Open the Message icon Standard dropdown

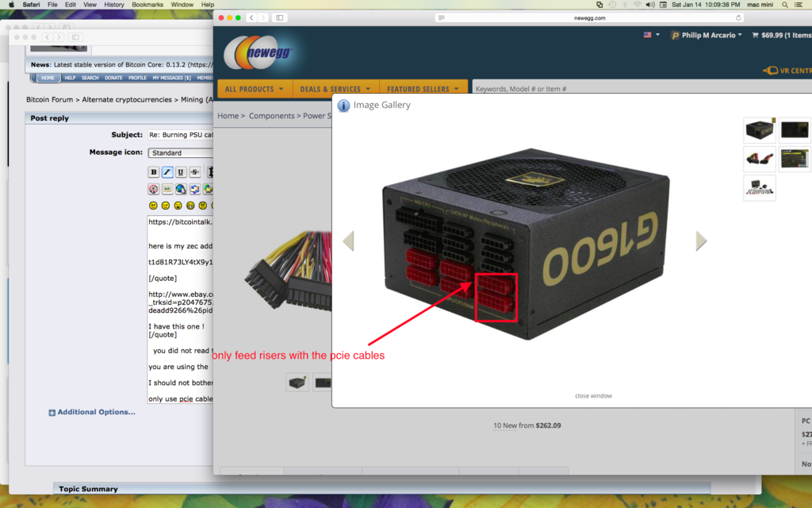pyautogui.click(x=181, y=153)
